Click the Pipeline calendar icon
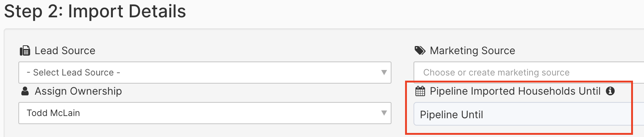The width and height of the screenshot is (644, 137). (420, 91)
